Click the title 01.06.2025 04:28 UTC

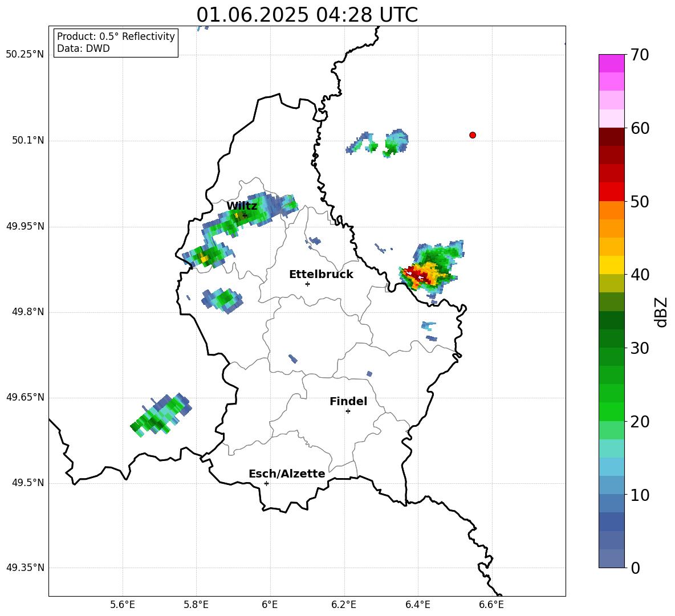pyautogui.click(x=307, y=15)
